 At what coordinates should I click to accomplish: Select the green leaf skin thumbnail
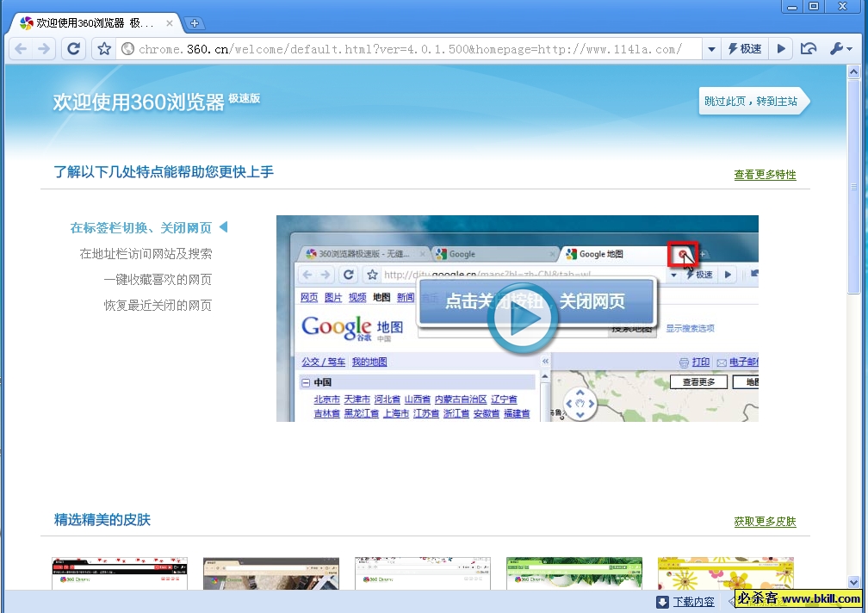click(x=573, y=574)
